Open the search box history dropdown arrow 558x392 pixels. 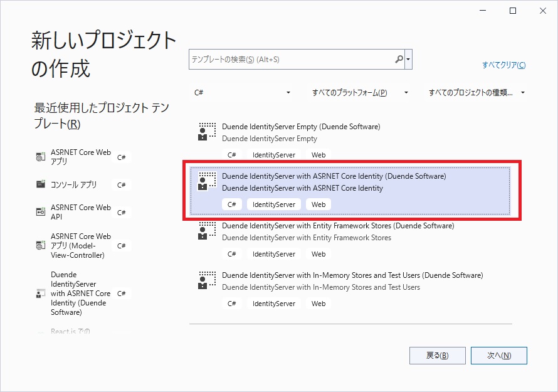409,59
